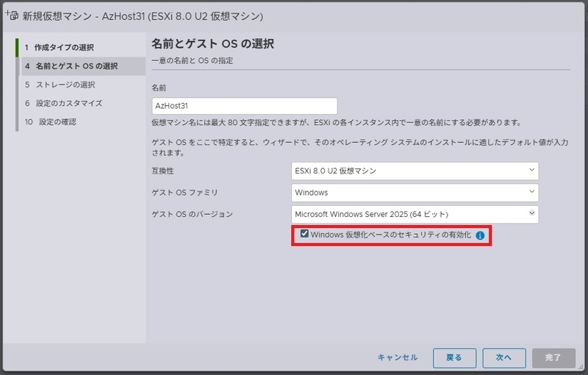
Task: Open the ゲスト OS のバージョン dropdown
Action: coord(415,215)
